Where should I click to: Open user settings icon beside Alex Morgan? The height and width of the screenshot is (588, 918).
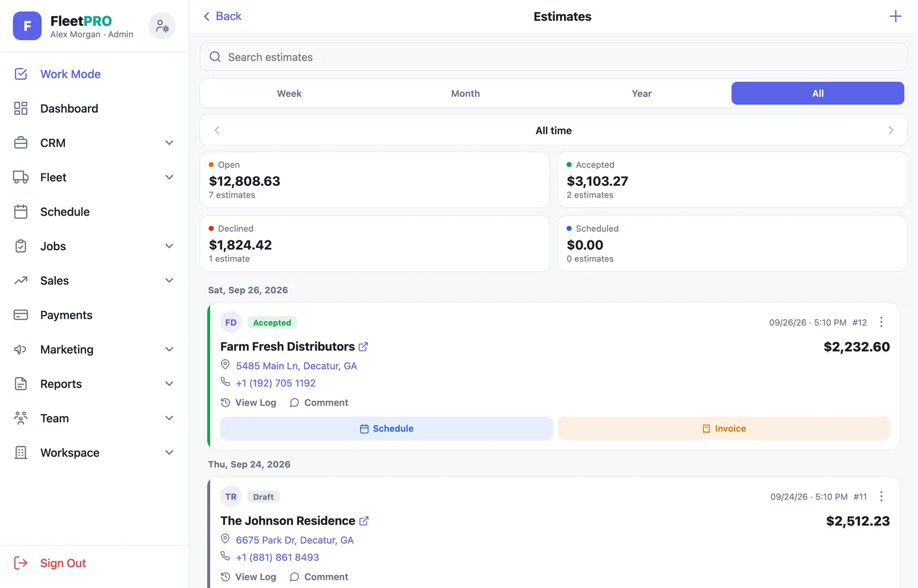pyautogui.click(x=162, y=26)
